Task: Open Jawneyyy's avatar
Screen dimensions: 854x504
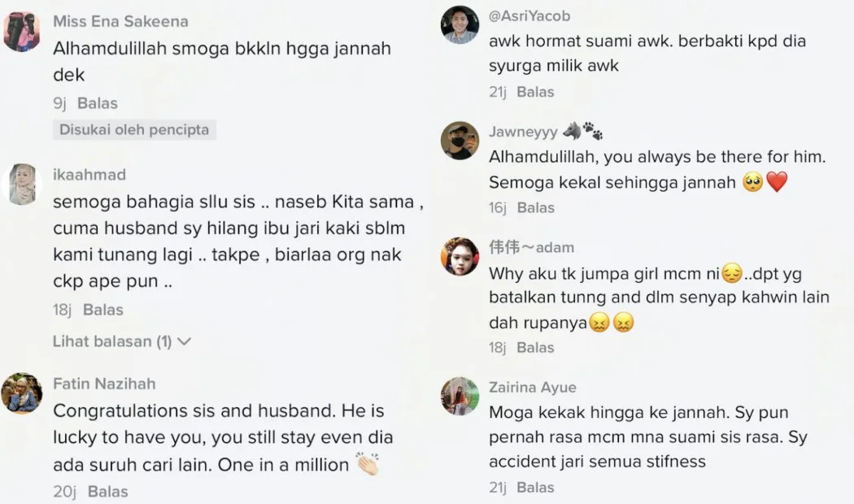Action: [460, 141]
